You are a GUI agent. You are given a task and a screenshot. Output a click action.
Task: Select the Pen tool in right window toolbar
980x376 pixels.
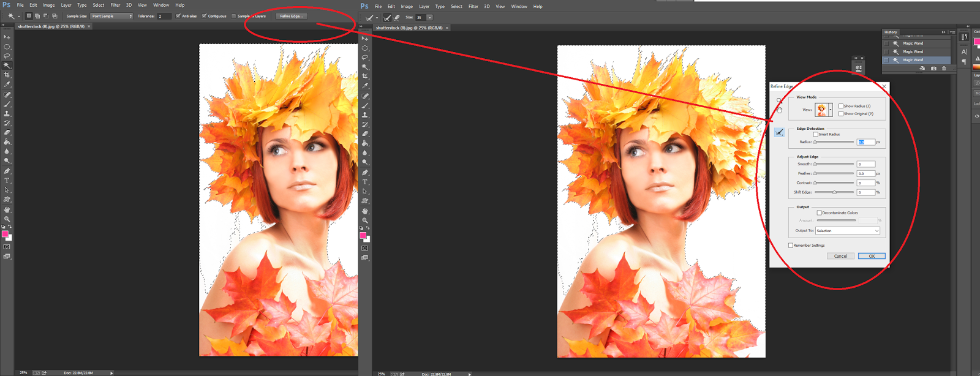point(365,172)
